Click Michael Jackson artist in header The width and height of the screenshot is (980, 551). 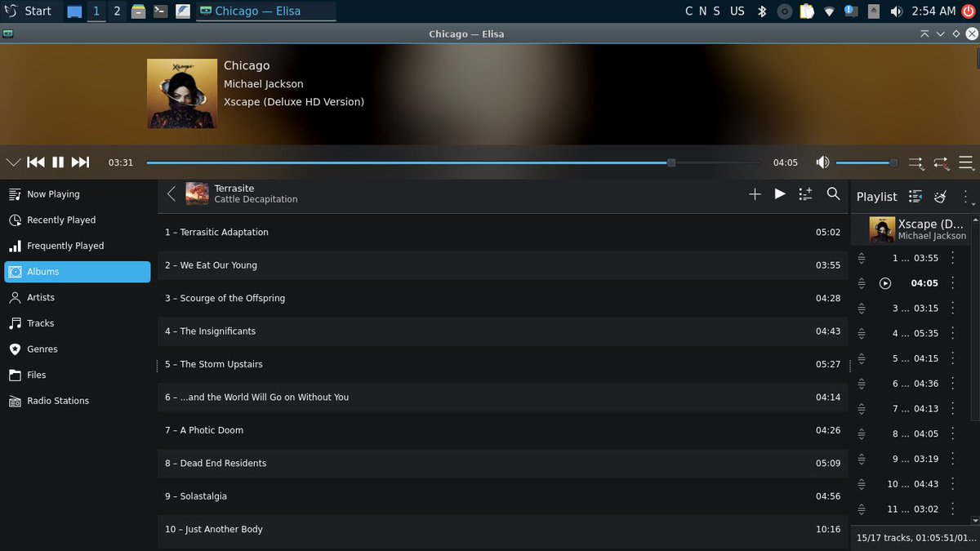pyautogui.click(x=264, y=84)
